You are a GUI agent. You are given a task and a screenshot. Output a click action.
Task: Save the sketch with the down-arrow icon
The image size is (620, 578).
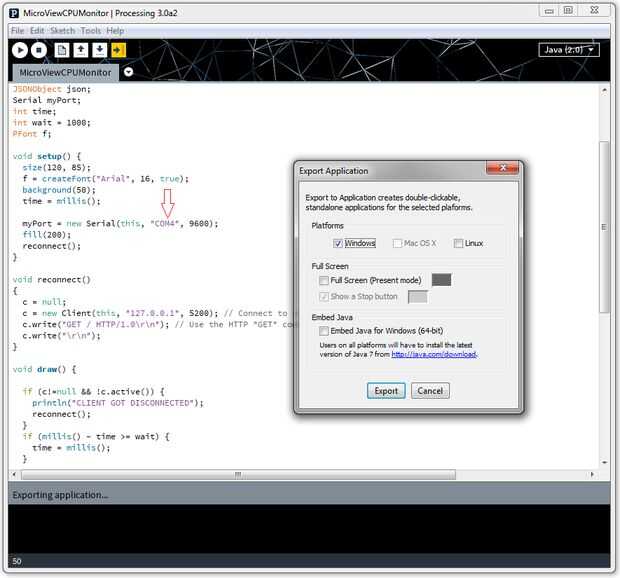point(100,50)
